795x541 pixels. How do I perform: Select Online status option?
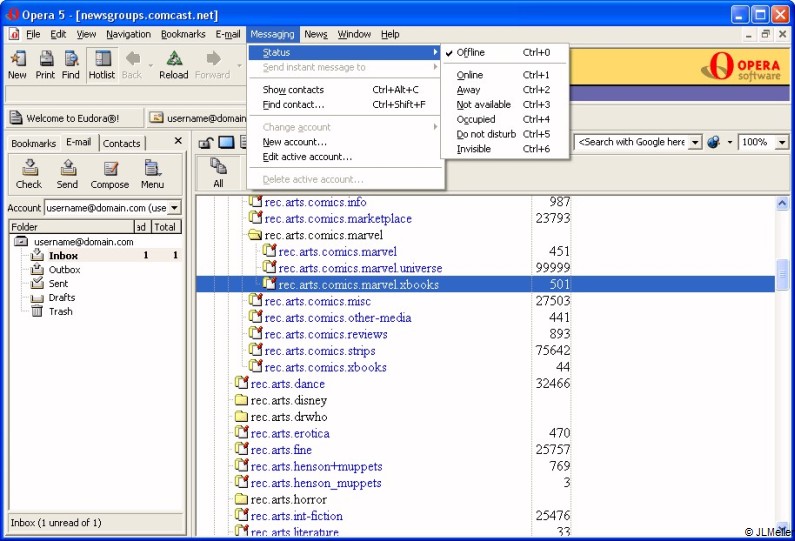[x=504, y=75]
